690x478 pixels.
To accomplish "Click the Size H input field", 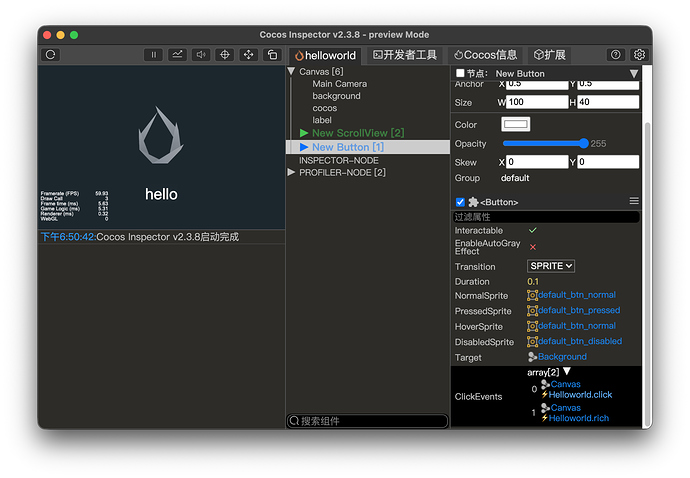I will pyautogui.click(x=608, y=102).
